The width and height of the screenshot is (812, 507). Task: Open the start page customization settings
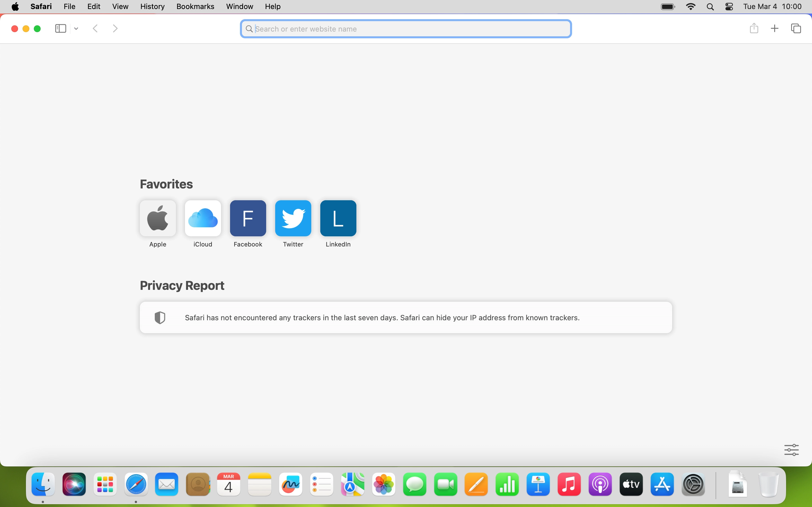(791, 450)
